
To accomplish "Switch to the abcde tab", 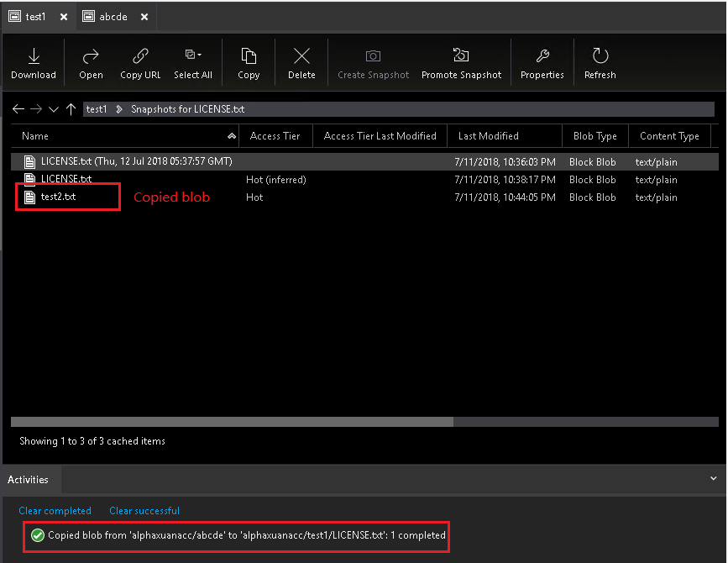I will click(113, 15).
